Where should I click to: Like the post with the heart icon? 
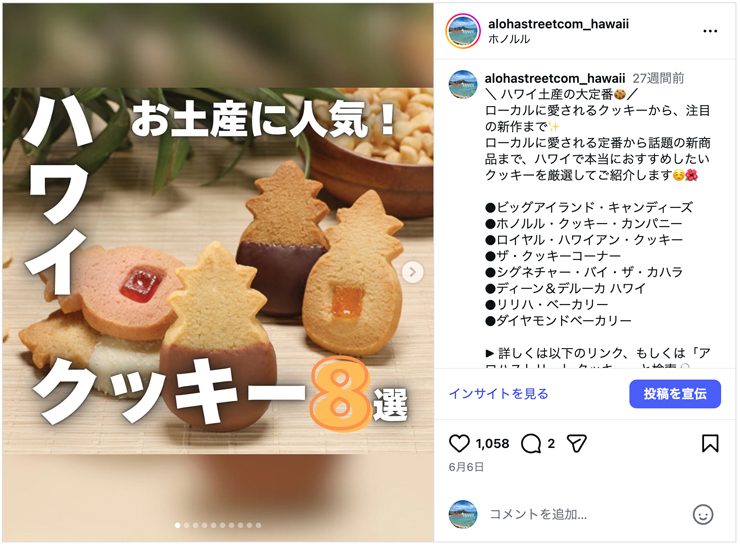point(459,444)
